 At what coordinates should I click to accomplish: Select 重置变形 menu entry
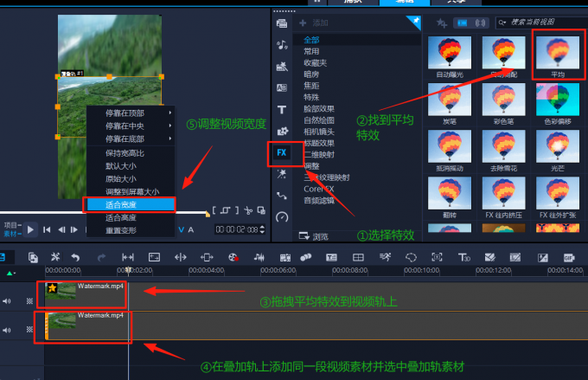pyautogui.click(x=131, y=230)
